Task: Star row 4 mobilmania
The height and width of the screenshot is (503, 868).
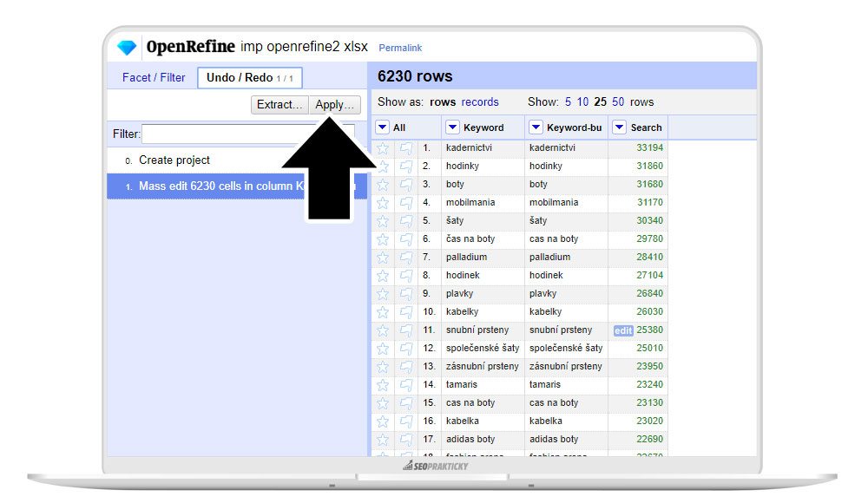Action: [383, 203]
